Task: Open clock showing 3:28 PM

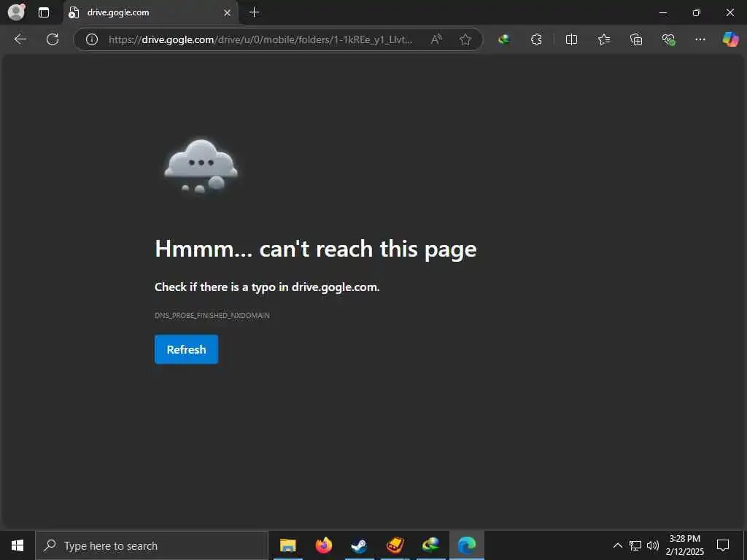Action: pos(684,545)
